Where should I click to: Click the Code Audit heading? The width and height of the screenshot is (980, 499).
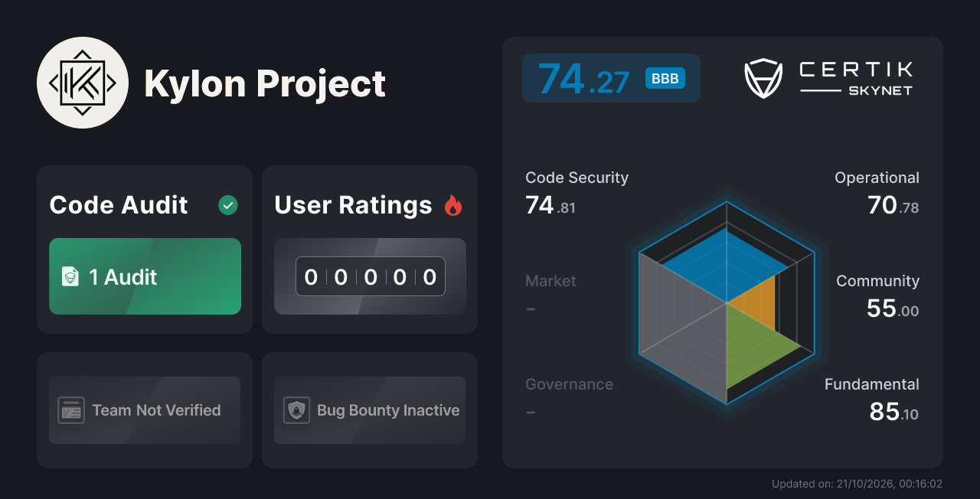(x=119, y=205)
